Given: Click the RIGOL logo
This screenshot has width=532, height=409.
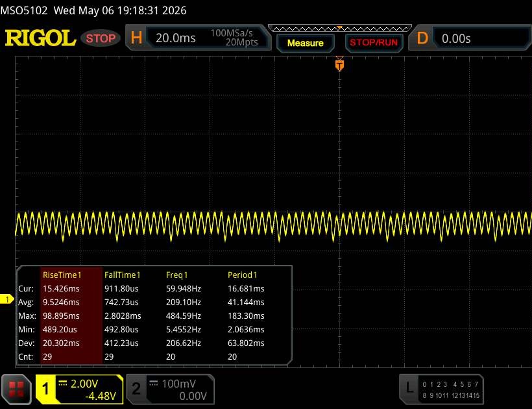Looking at the screenshot, I should 40,38.
